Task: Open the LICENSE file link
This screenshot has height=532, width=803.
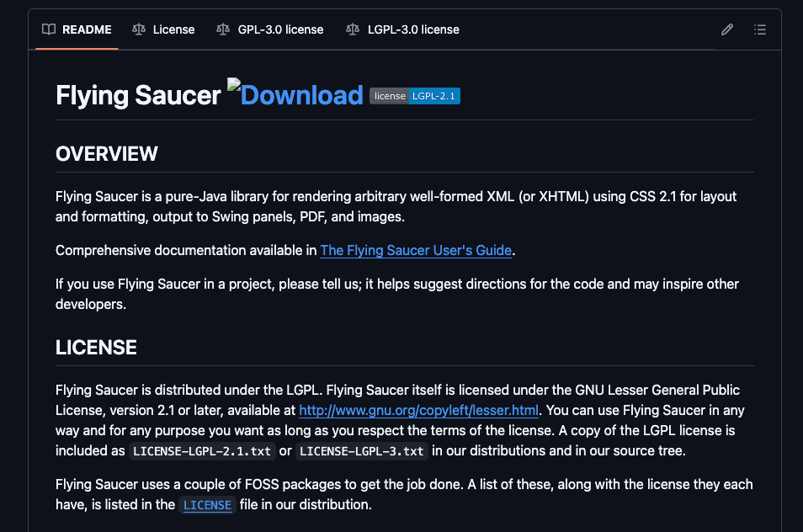Action: pyautogui.click(x=207, y=504)
